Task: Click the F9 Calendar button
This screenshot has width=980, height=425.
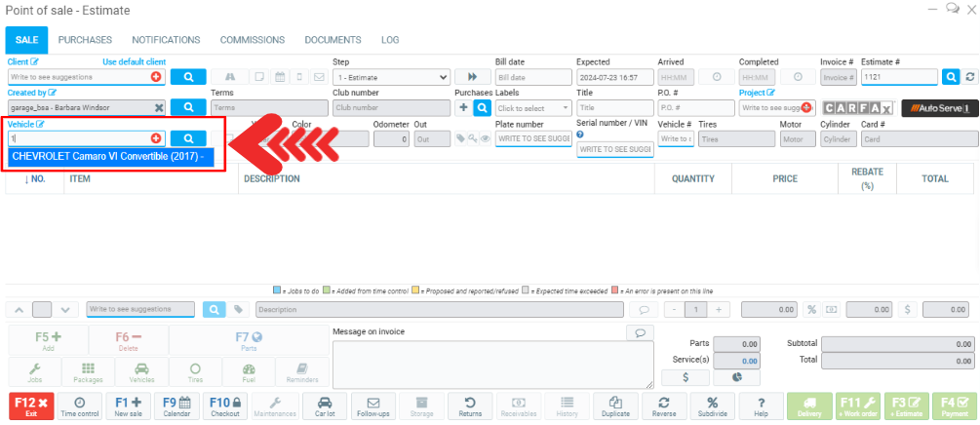Action: point(176,406)
